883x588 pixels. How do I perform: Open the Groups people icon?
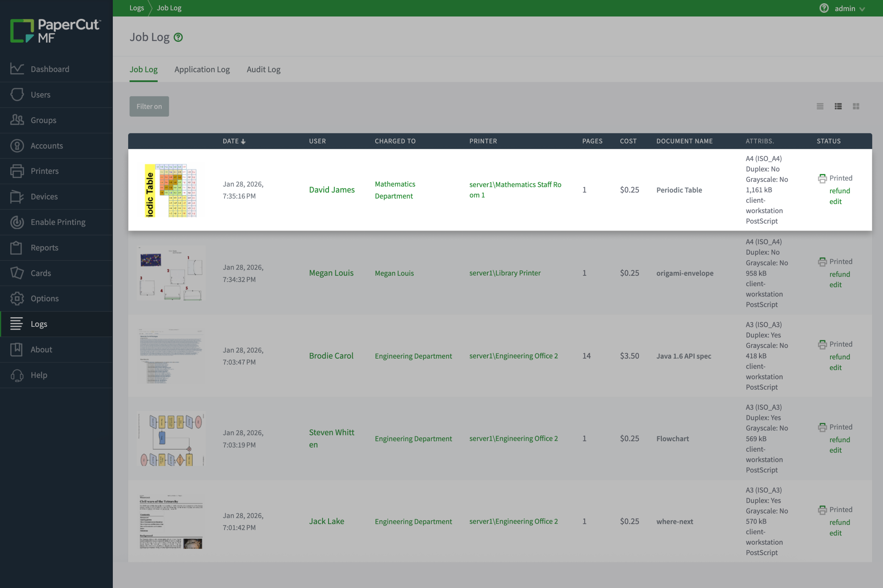click(x=17, y=120)
